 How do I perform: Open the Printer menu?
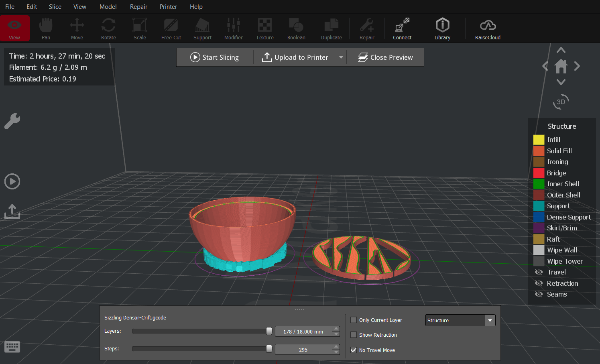pos(168,7)
